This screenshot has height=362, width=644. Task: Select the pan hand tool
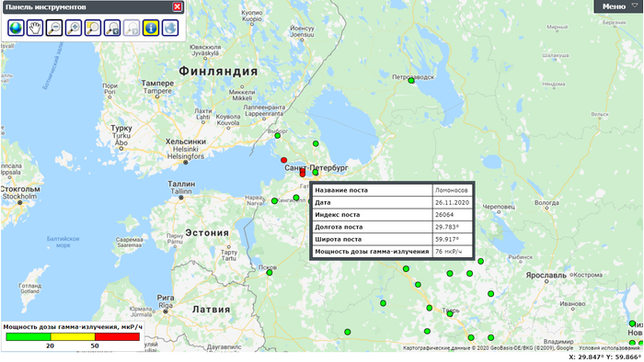[x=35, y=28]
